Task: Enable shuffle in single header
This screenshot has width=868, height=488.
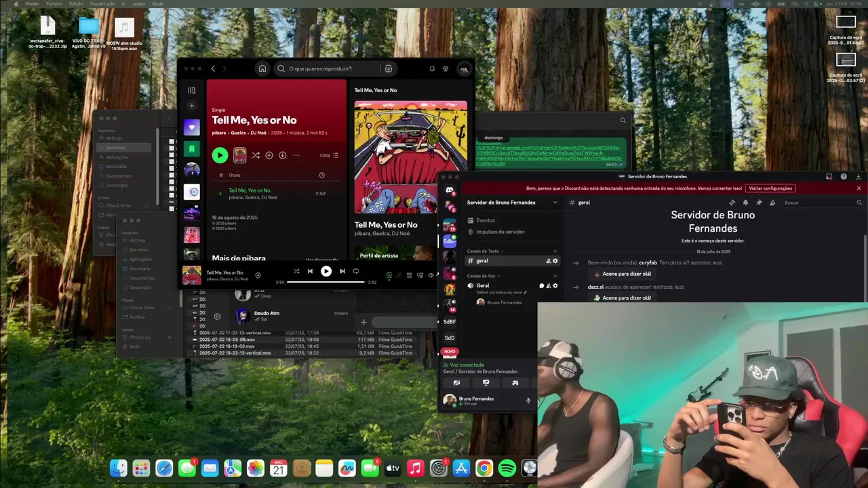Action: 256,155
